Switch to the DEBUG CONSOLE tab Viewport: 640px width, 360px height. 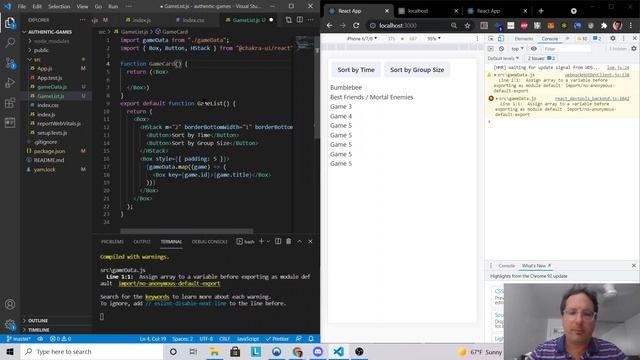(209, 242)
